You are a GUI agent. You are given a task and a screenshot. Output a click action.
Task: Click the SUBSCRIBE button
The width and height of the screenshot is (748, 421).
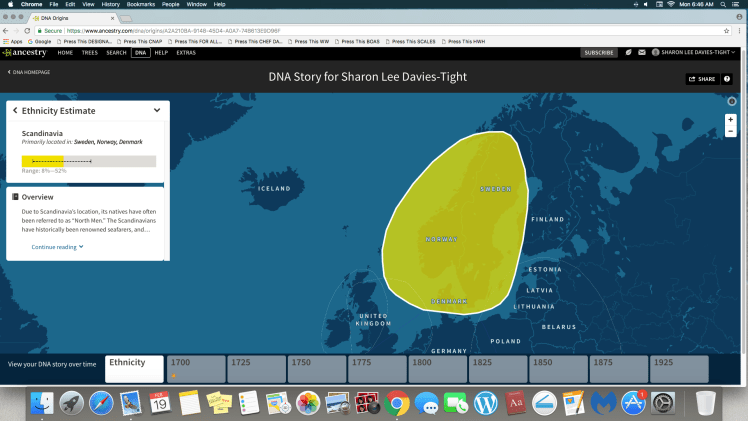pos(599,52)
